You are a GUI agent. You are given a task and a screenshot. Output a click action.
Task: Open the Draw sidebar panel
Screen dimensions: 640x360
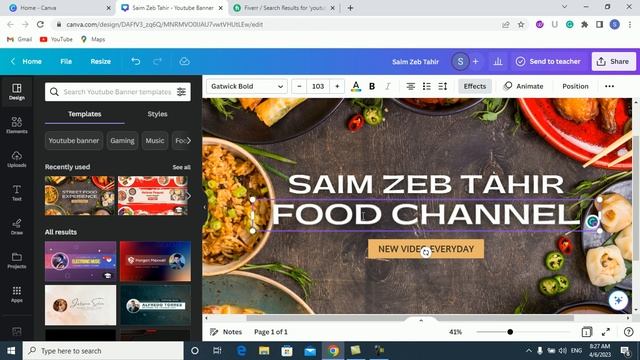[x=17, y=227]
